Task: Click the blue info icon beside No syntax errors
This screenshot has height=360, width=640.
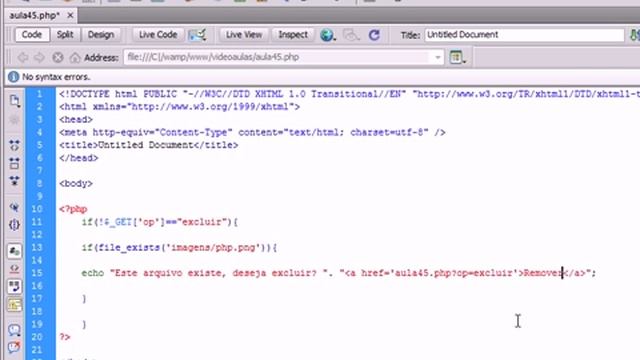Action: pos(13,77)
